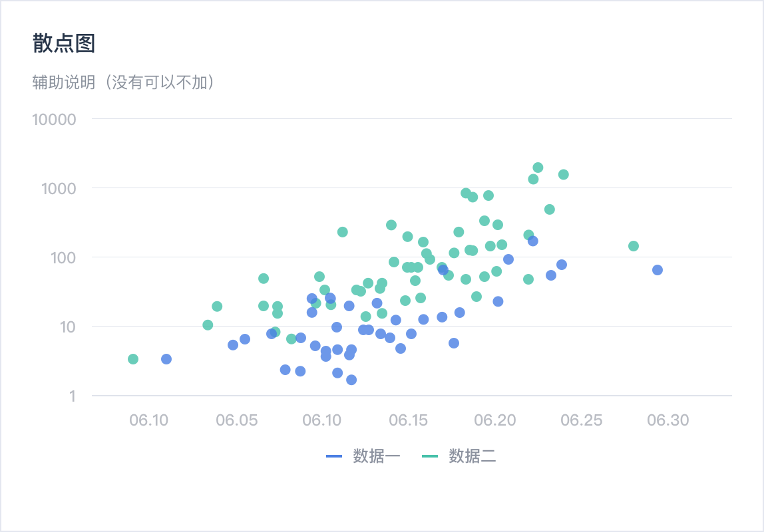Click the 06.30 x-axis label
This screenshot has width=764, height=532.
(x=667, y=421)
